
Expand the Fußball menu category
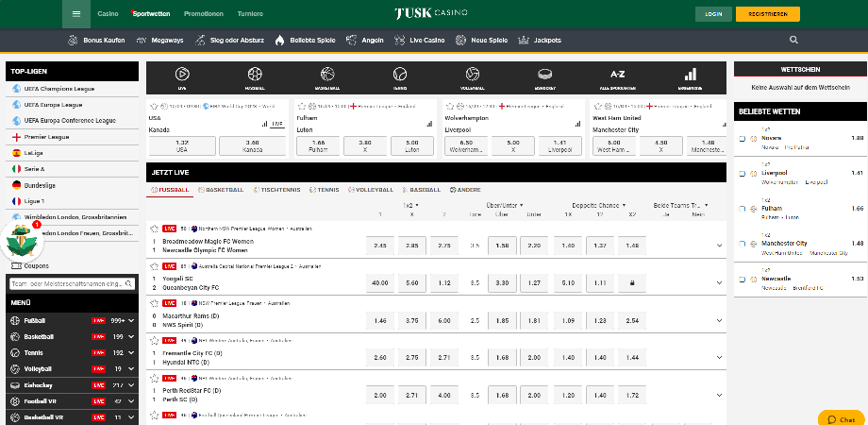tap(131, 321)
